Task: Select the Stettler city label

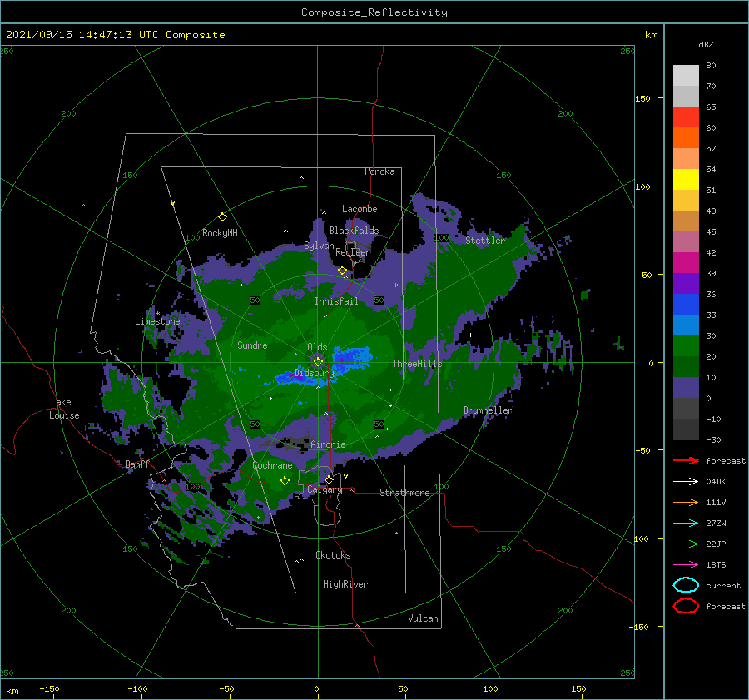Action: point(485,241)
